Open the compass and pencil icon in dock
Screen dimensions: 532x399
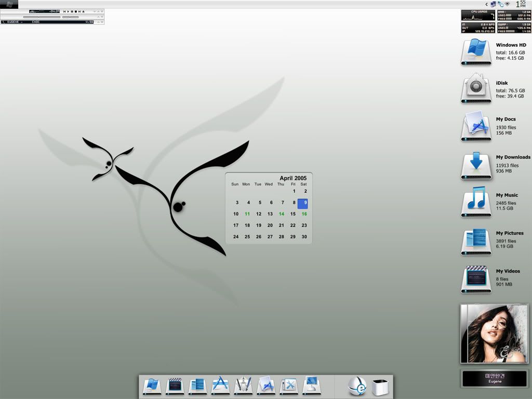(243, 385)
